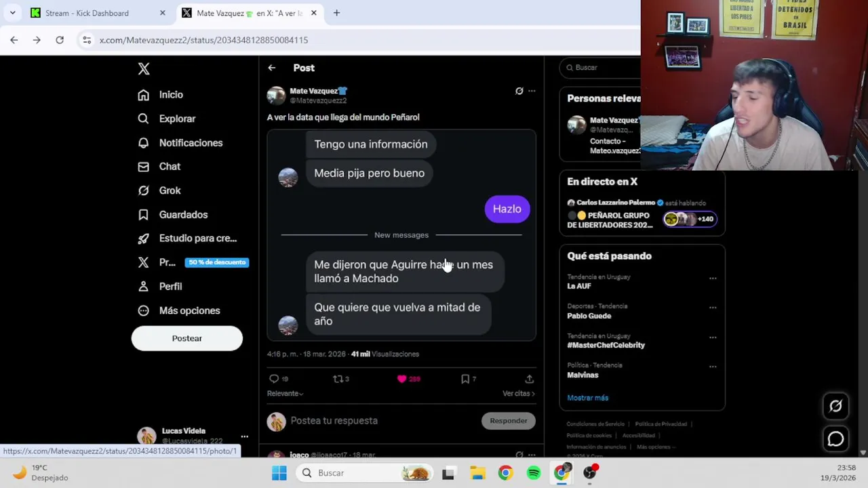
Task: Open Mate Vazquez's avatar in the post header
Action: click(x=276, y=96)
